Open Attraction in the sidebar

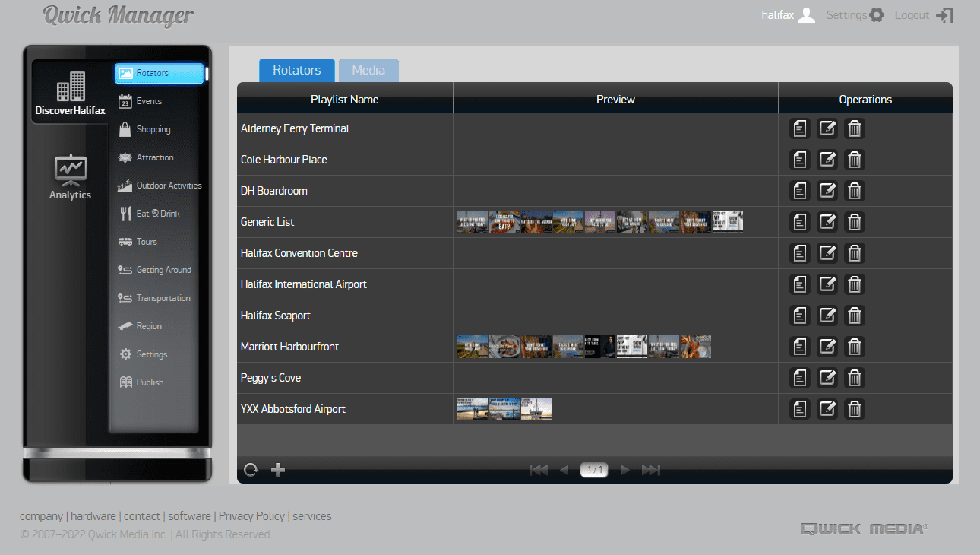point(147,157)
